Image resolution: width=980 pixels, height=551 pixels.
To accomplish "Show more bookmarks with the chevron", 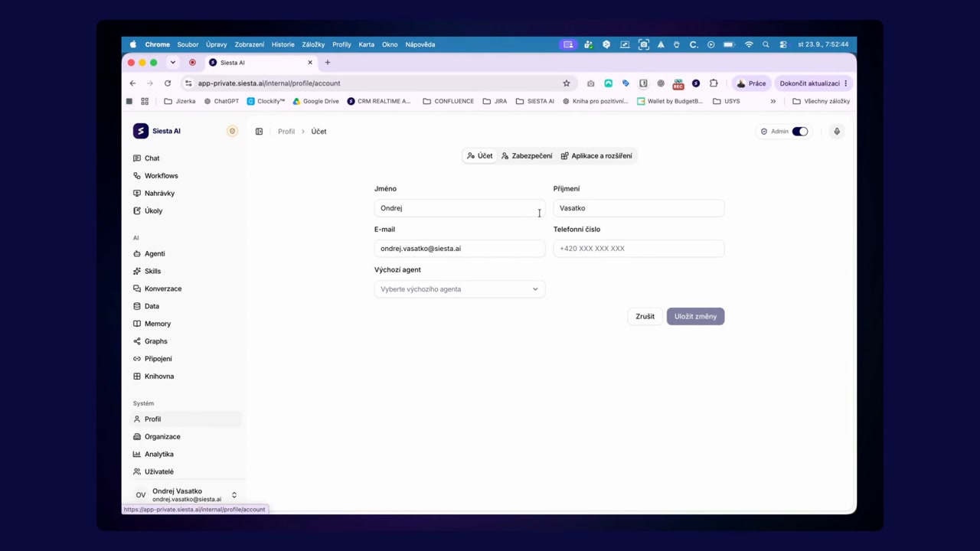I will point(773,102).
